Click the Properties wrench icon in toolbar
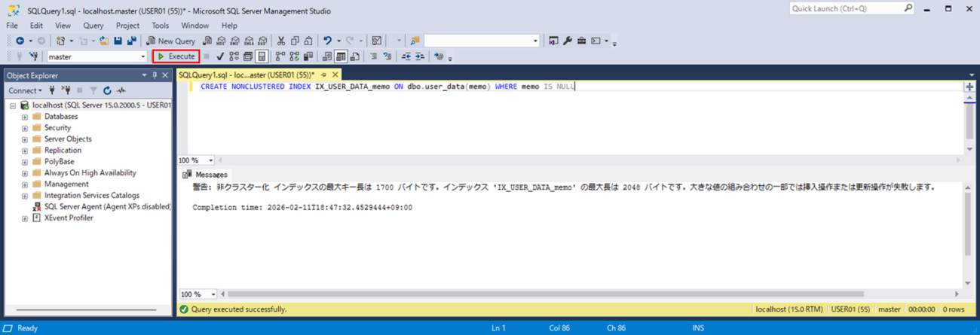This screenshot has height=335, width=980. [568, 41]
